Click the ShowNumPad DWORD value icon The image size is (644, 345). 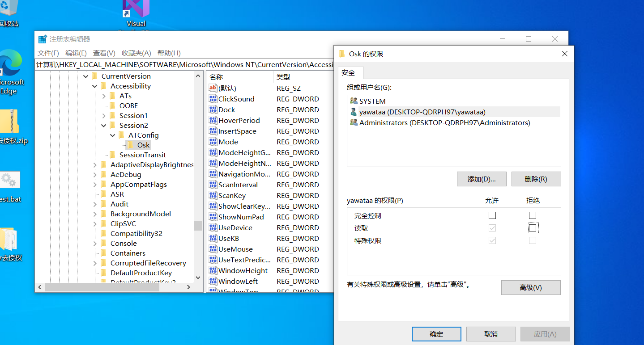(x=213, y=217)
